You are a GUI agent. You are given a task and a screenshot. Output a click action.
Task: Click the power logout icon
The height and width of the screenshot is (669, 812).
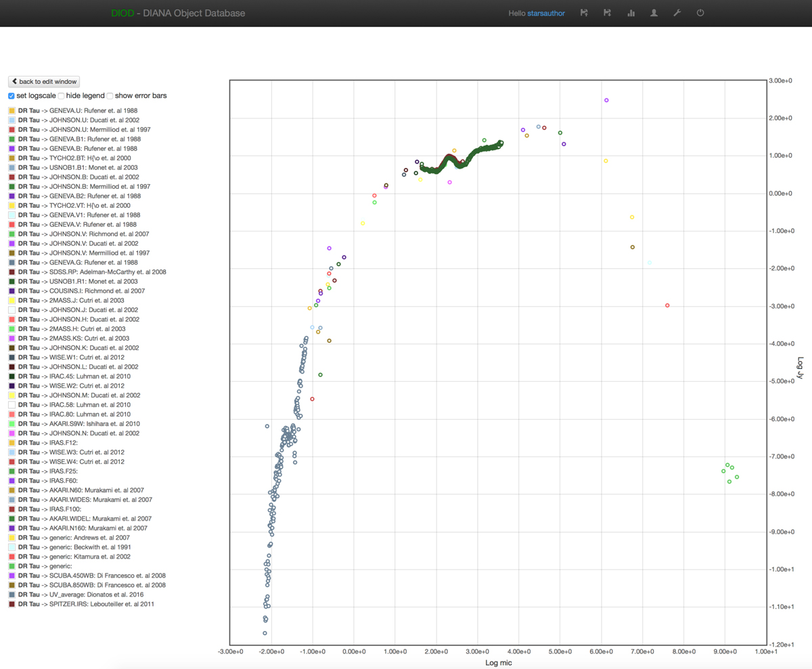point(700,13)
